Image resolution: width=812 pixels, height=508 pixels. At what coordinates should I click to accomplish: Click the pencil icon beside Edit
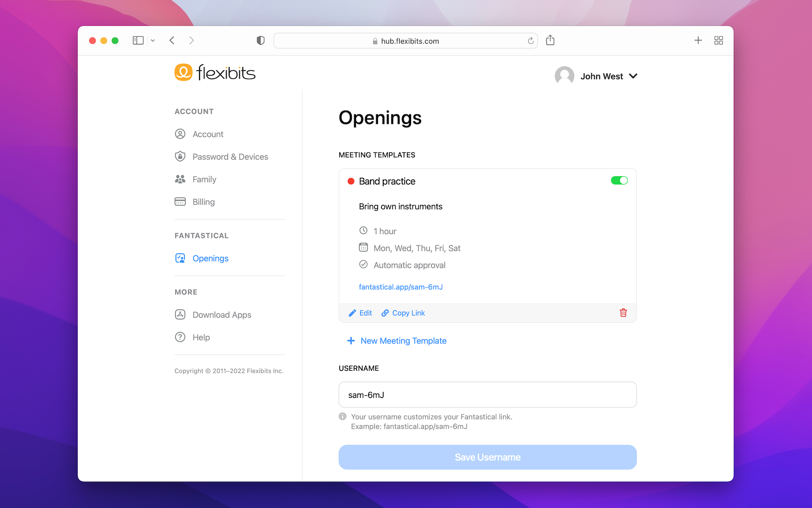(x=352, y=313)
